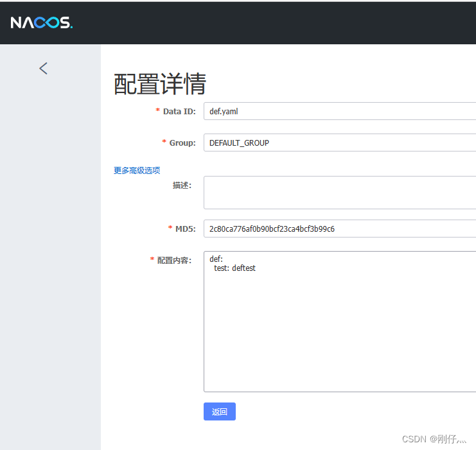
Task: Click the Data ID label
Action: [x=179, y=111]
